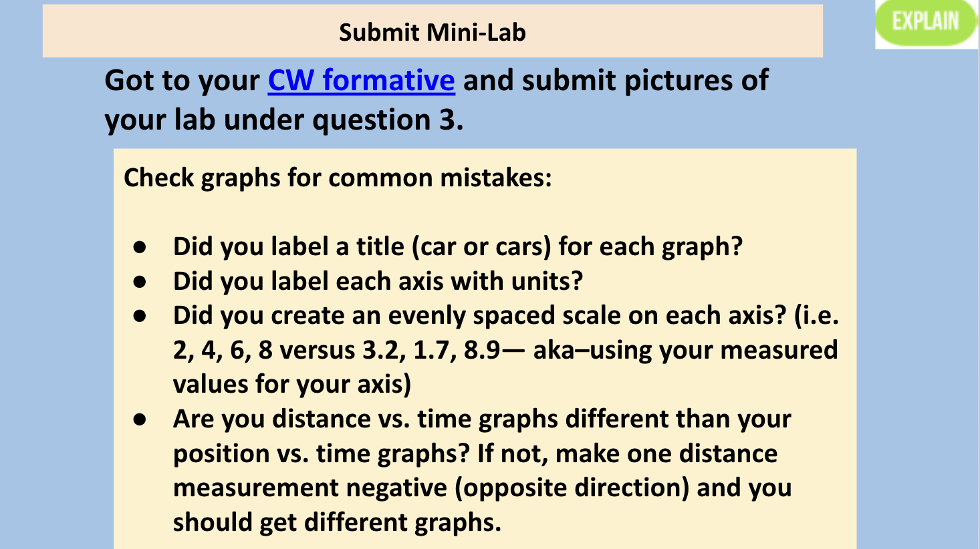The width and height of the screenshot is (980, 549).
Task: Click the words 'Got to your'
Action: coord(182,81)
